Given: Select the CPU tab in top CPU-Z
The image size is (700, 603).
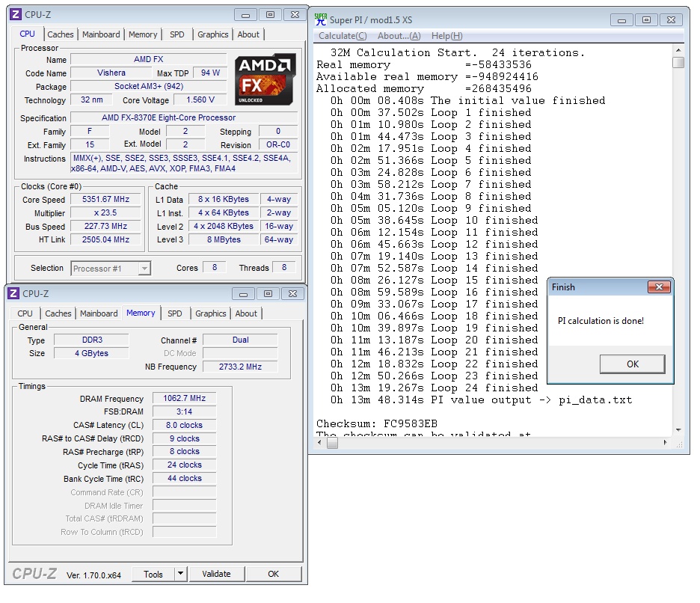Looking at the screenshot, I should click(x=27, y=34).
